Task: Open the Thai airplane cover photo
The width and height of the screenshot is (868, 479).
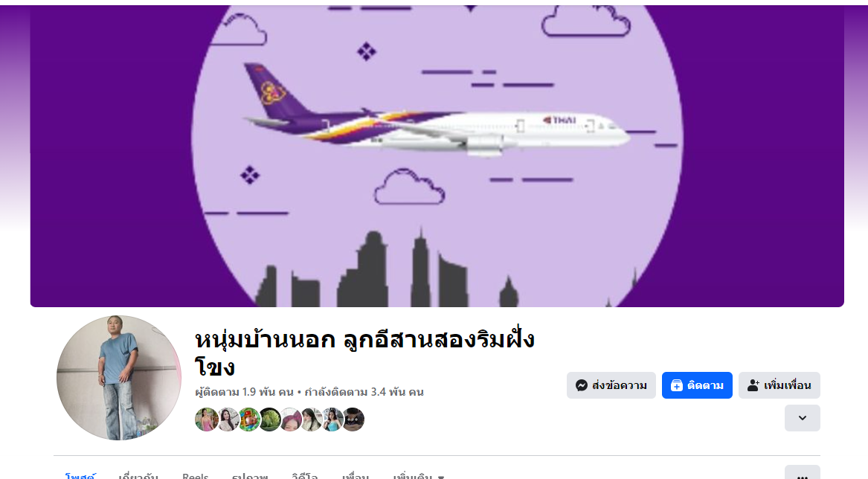Action: coord(437,156)
